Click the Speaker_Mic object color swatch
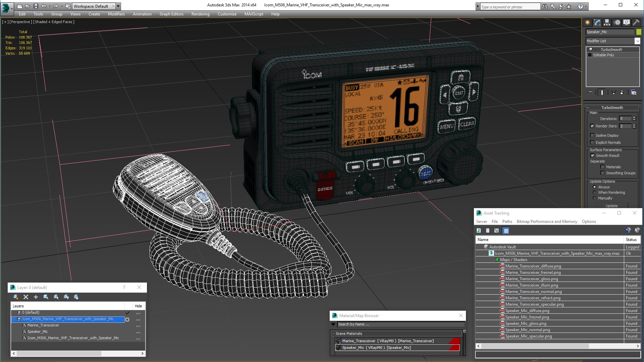The height and width of the screenshot is (362, 644). (x=639, y=32)
